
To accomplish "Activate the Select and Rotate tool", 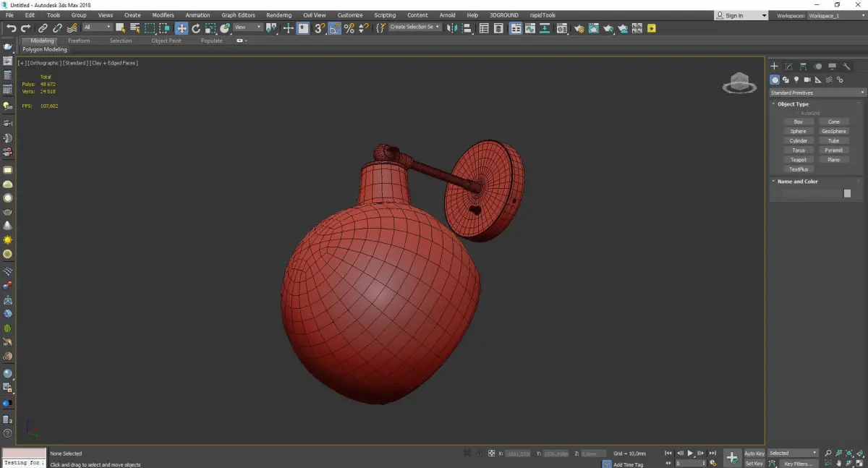I will (195, 28).
